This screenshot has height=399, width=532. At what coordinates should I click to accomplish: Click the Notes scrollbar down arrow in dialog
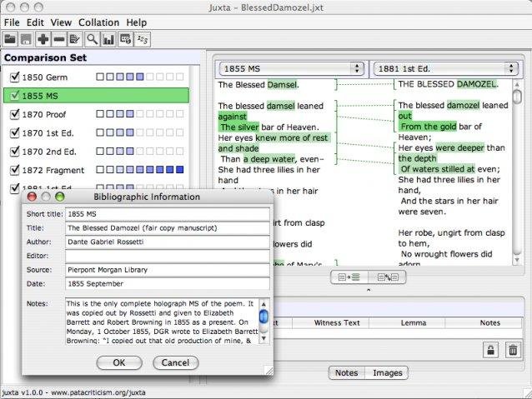coord(263,338)
